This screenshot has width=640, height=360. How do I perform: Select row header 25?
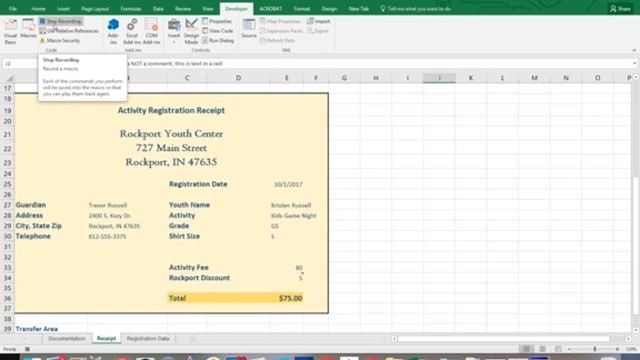coord(7,184)
